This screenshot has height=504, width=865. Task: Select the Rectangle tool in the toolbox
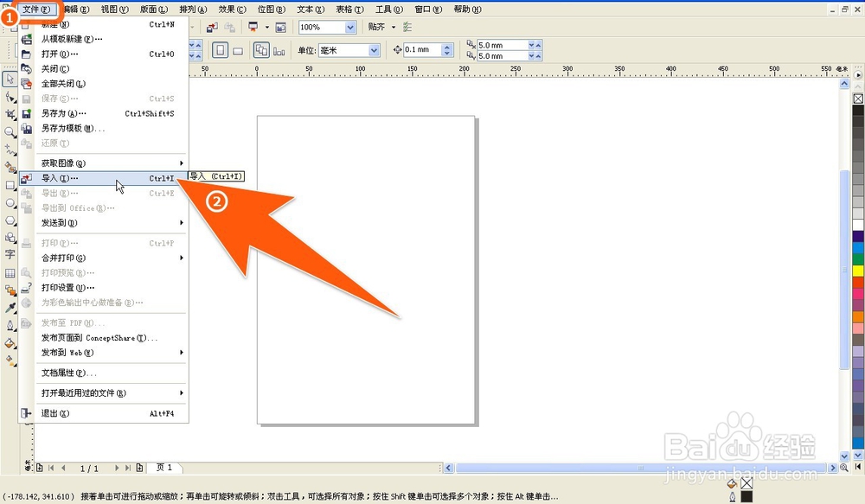tap(10, 185)
